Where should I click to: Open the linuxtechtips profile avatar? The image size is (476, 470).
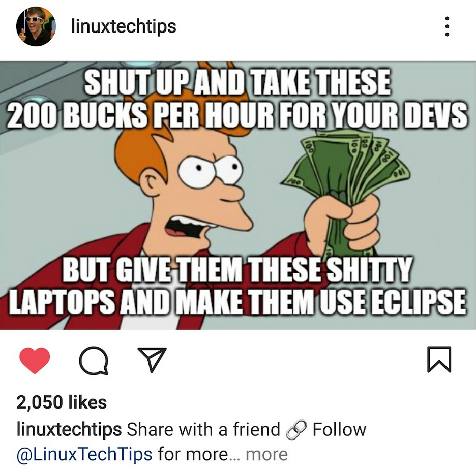36,26
